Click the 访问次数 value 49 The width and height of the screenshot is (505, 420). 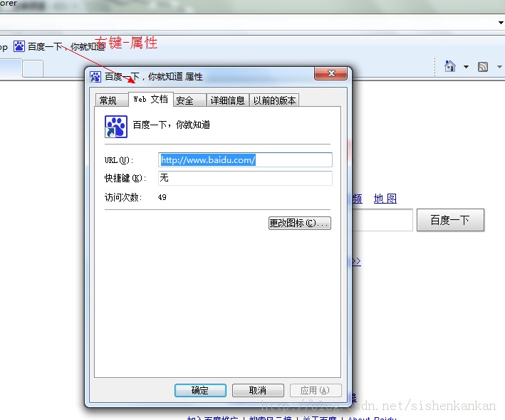[162, 197]
